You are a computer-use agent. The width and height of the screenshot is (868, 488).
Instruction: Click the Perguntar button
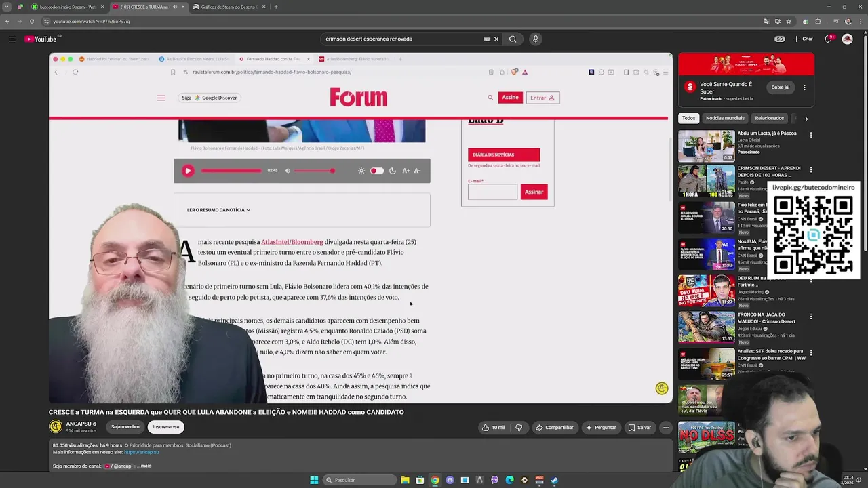601,428
